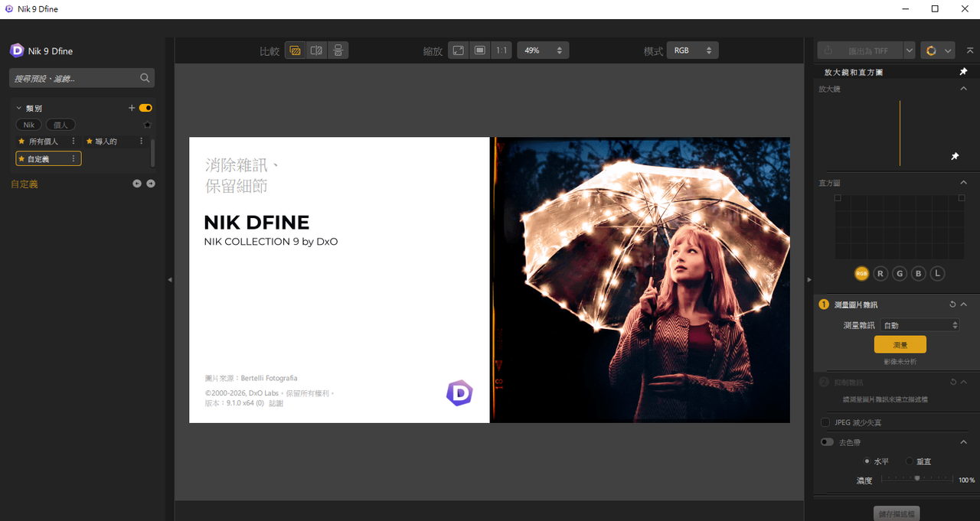Go to next preset group arrow
980x521 pixels.
tap(151, 184)
